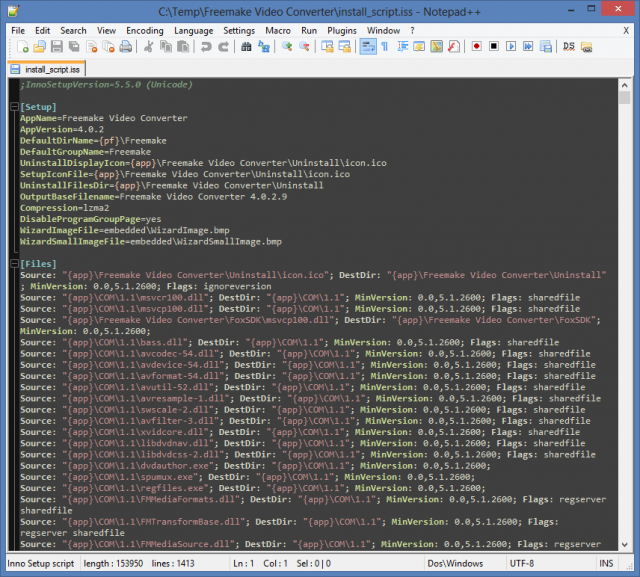
Task: Toggle Show All Characters pilcrow icon
Action: point(384,46)
